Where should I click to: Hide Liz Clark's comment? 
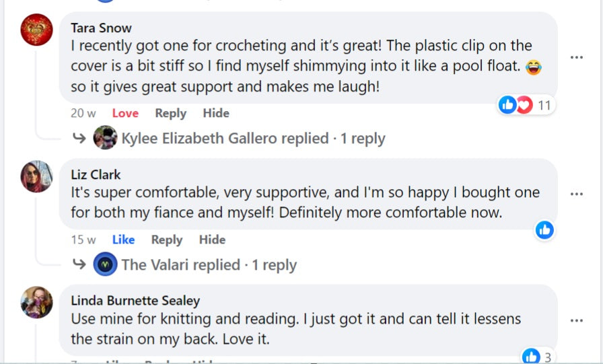(x=212, y=240)
